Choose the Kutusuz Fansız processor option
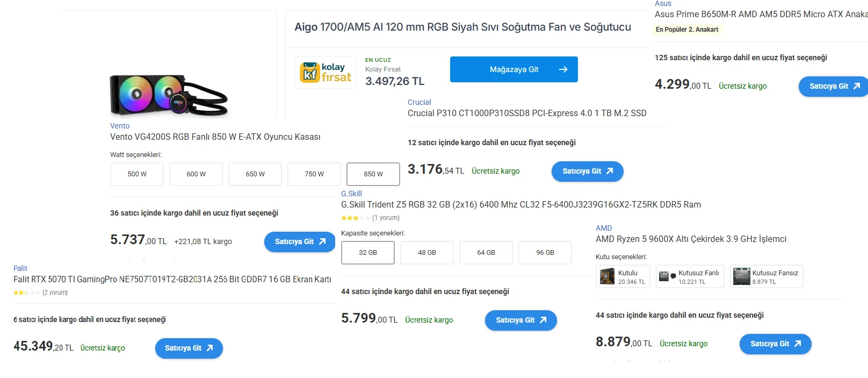Viewport: 868px width, 378px height. point(766,276)
